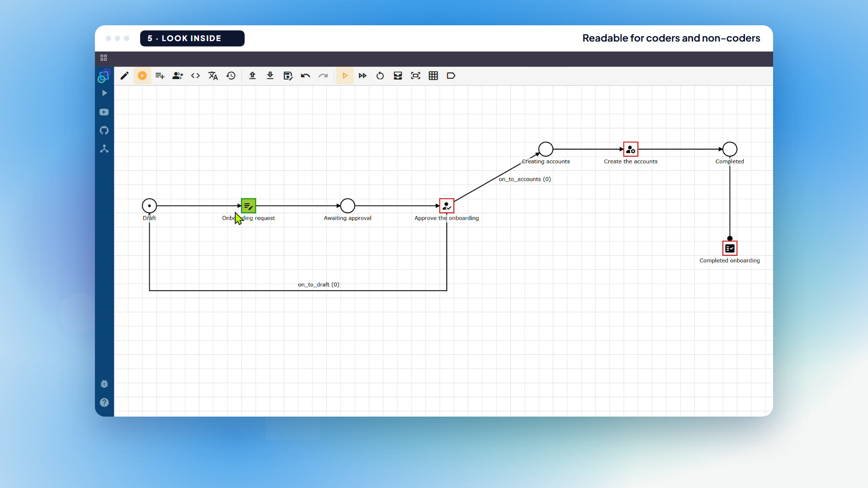This screenshot has width=868, height=488.
Task: Click the download arrow icon
Action: click(270, 76)
